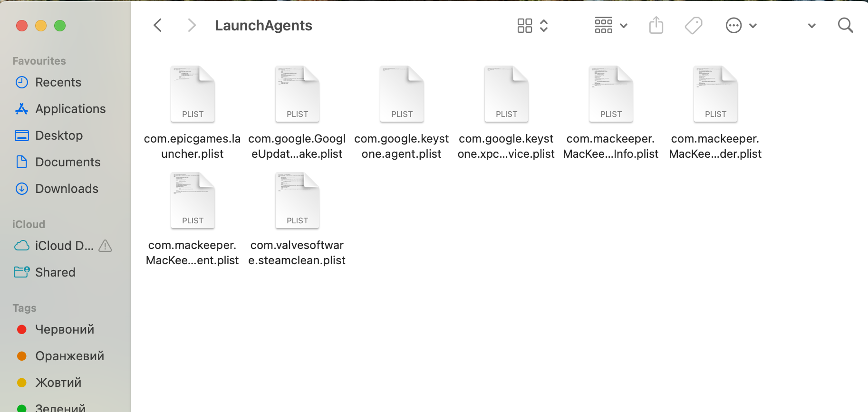The image size is (868, 412).
Task: Open Applications in the sidebar
Action: 60,109
